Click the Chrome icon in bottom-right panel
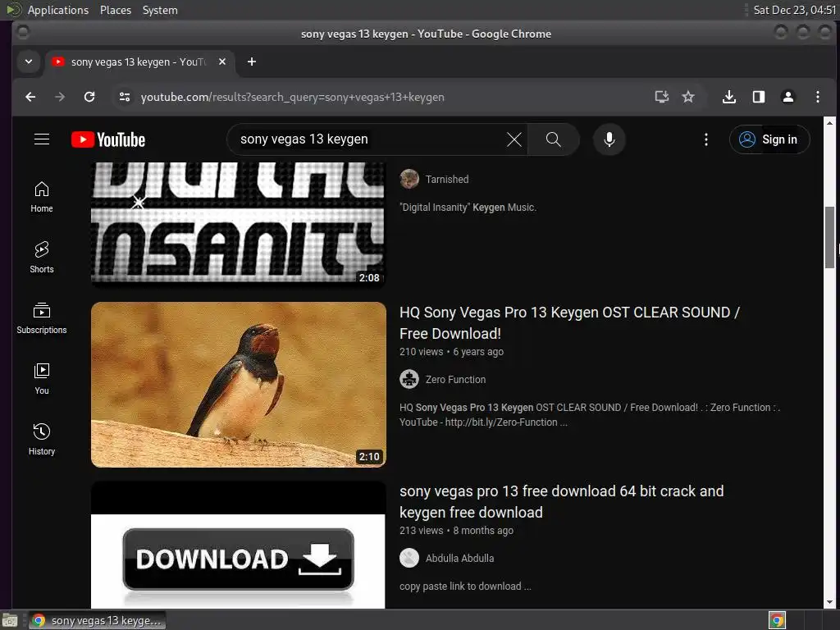 778,620
